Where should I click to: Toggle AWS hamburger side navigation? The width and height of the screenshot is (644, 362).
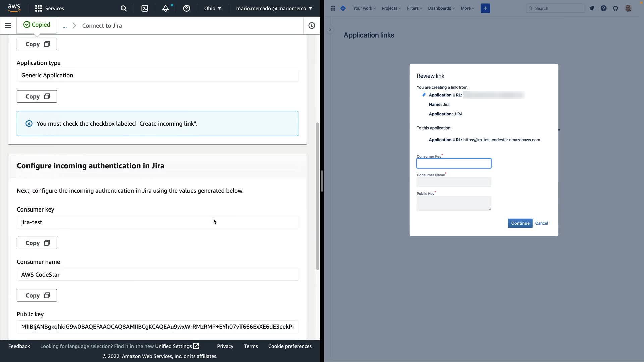[8, 25]
